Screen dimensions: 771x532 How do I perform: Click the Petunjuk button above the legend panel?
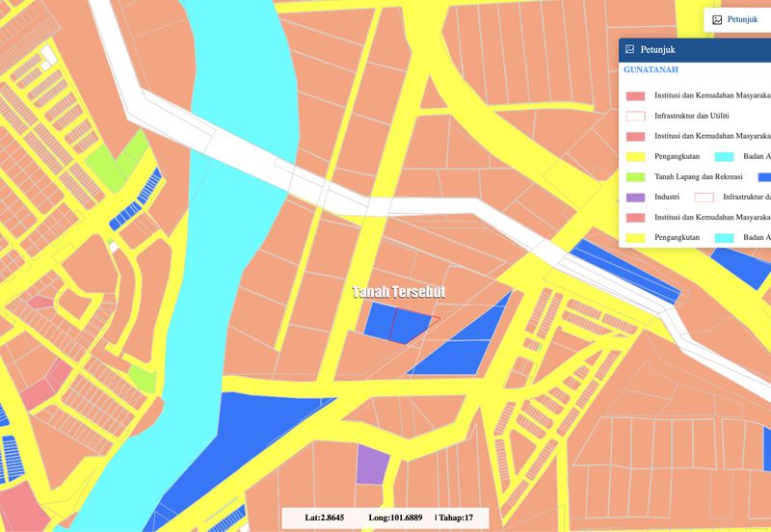pyautogui.click(x=736, y=19)
